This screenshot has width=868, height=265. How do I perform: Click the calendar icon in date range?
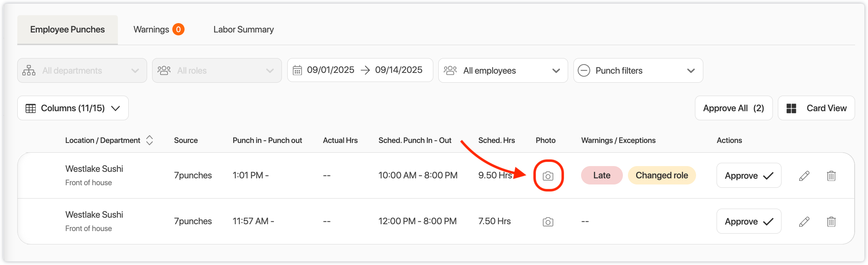pyautogui.click(x=297, y=70)
